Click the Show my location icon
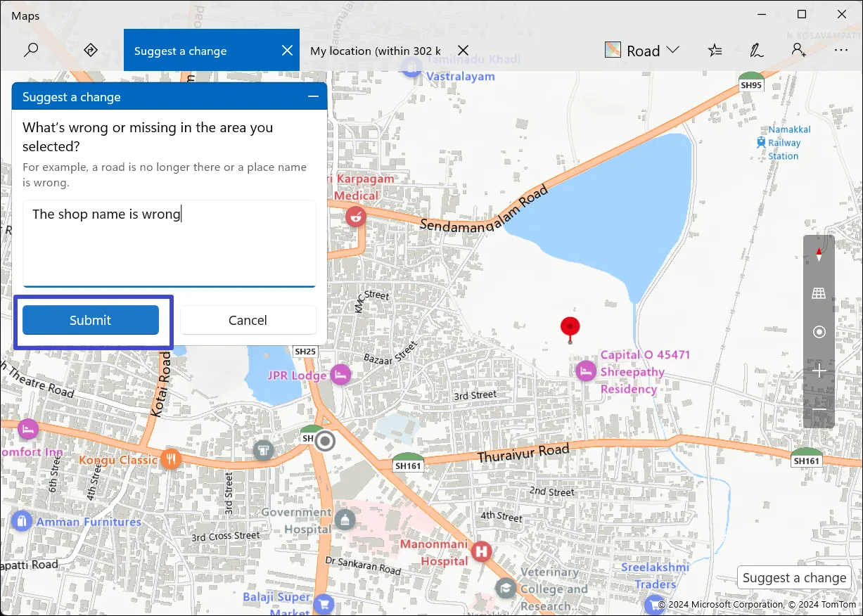 coord(819,332)
